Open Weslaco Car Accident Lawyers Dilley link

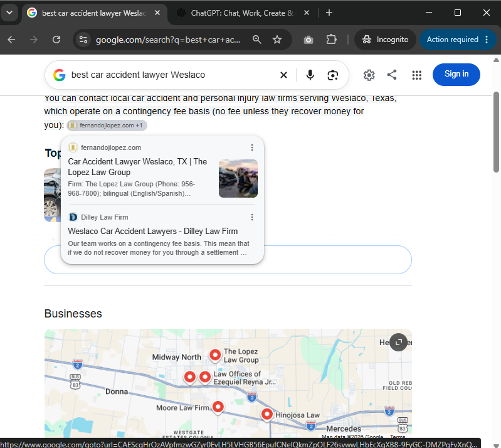coord(153,231)
